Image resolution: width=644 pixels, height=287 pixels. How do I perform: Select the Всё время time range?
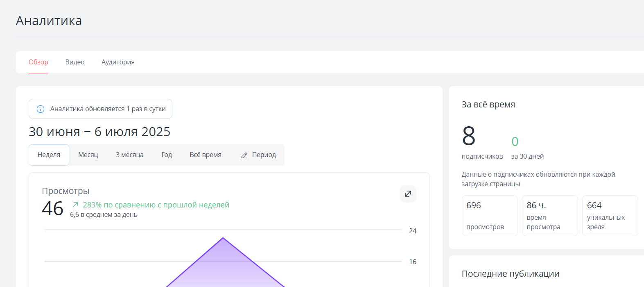tap(206, 155)
